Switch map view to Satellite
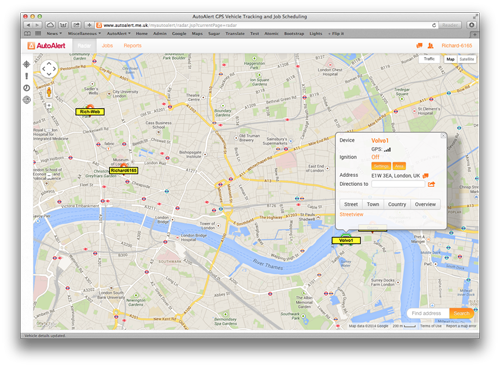The image size is (500, 367). pos(466,59)
